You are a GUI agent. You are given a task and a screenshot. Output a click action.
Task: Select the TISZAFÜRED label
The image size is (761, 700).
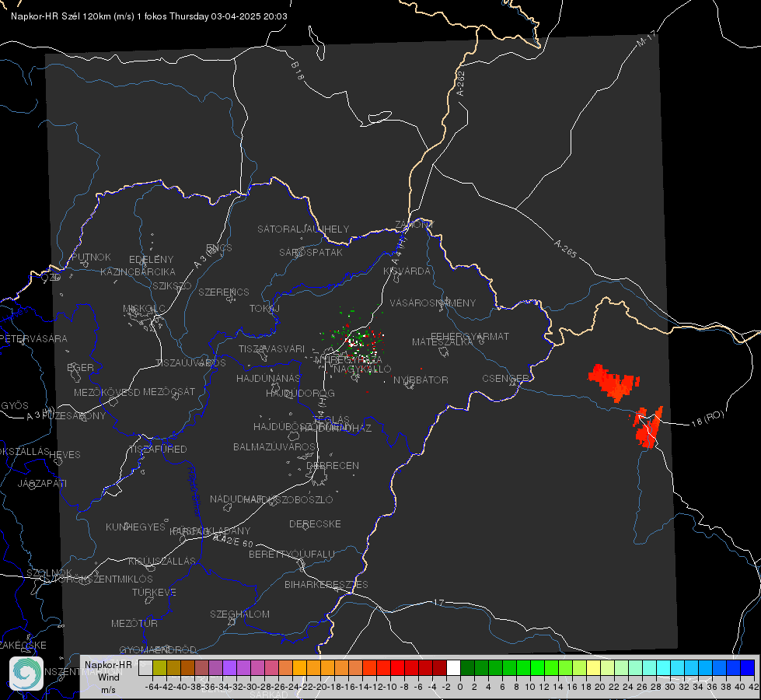click(x=159, y=450)
